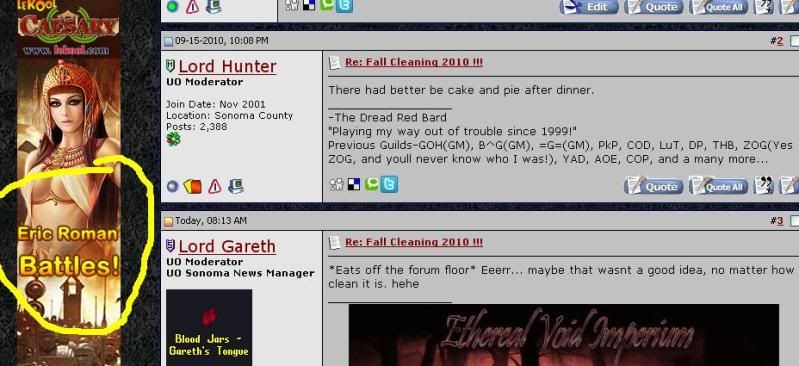Toggle multi-quote icon on Lord Hunter's post
Image resolution: width=799 pixels, height=366 pixels.
pos(763,186)
